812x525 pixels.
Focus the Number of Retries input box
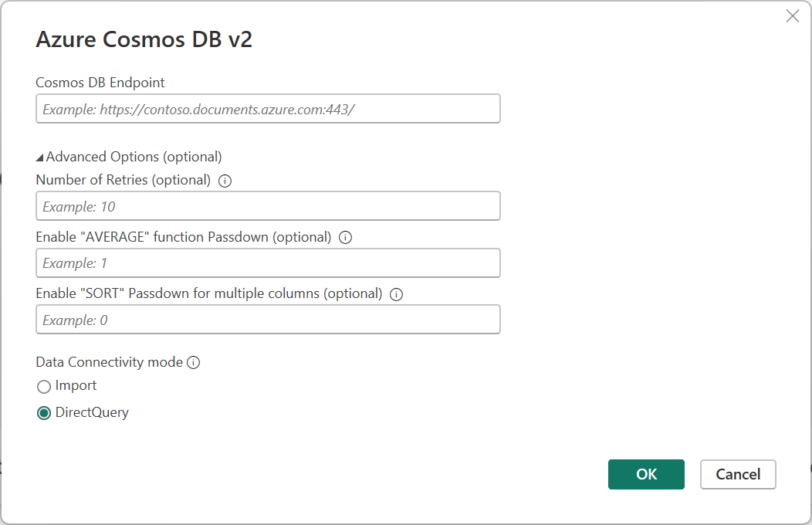point(268,205)
